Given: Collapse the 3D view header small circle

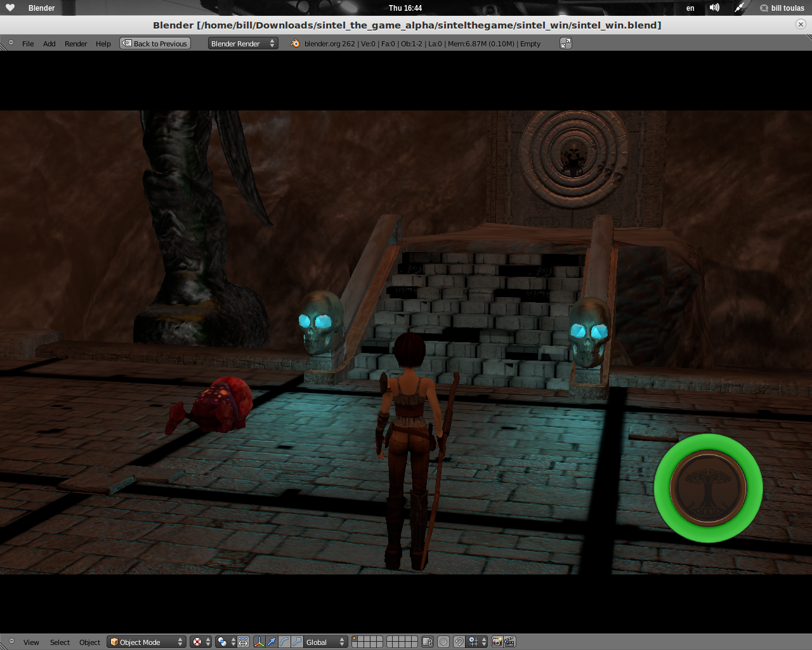Looking at the screenshot, I should (x=11, y=641).
